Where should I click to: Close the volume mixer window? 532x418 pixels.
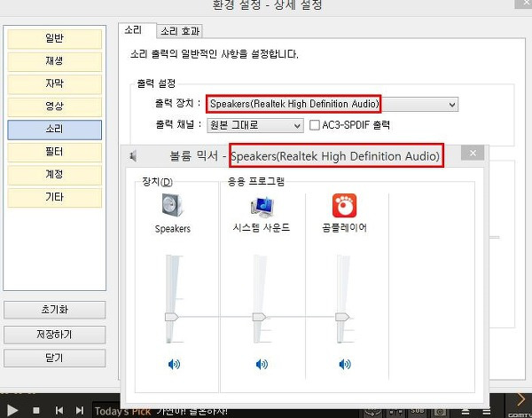(473, 154)
